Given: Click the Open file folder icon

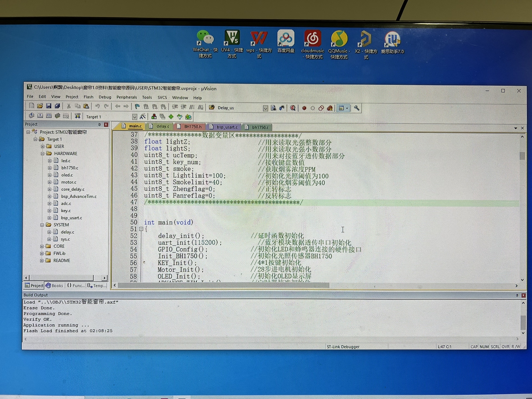Looking at the screenshot, I should tap(40, 106).
